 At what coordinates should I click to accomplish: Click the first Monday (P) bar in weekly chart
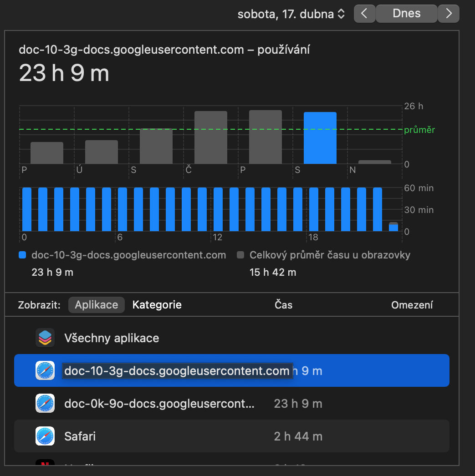(x=47, y=153)
